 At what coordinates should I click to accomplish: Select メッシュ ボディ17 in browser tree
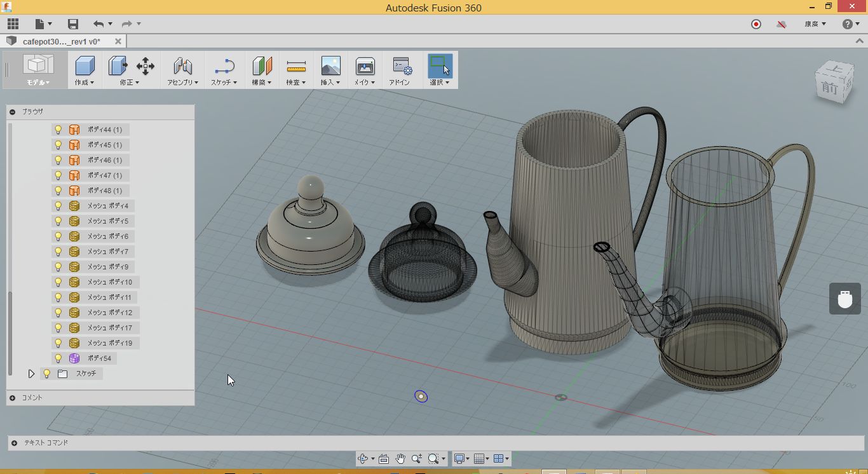(109, 328)
